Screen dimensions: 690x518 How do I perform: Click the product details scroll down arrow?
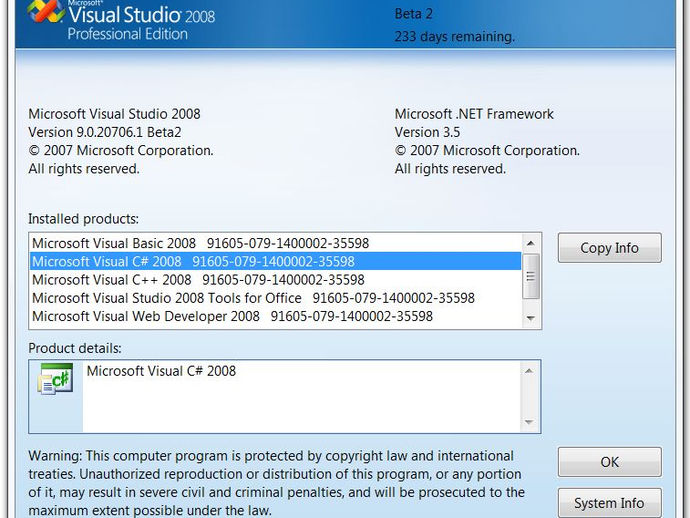(529, 422)
